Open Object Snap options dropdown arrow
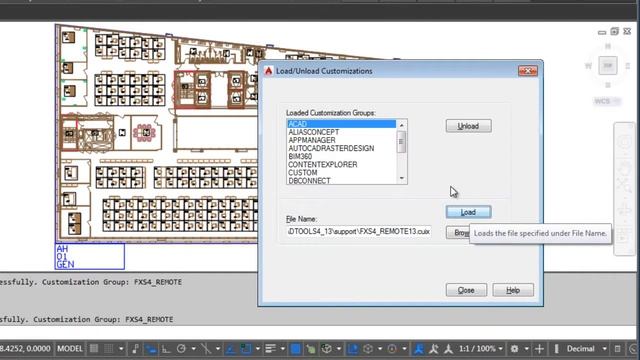Image resolution: width=640 pixels, height=360 pixels. tap(258, 349)
